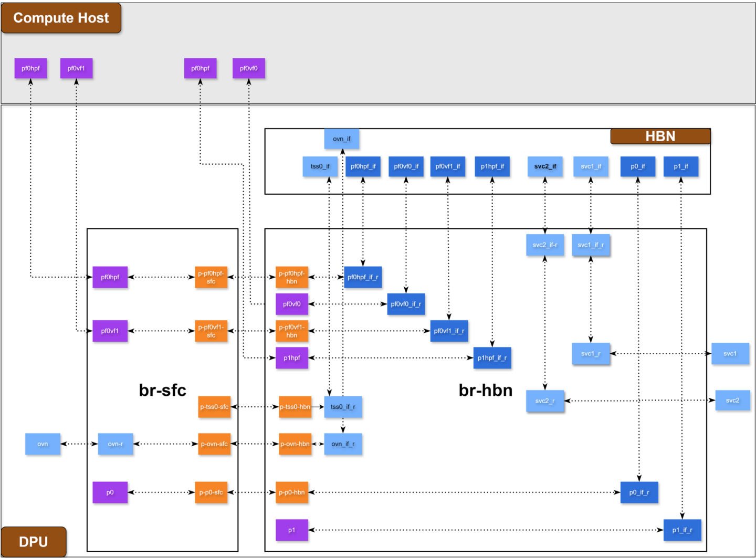
Task: Select the p0 node in br-sfc
Action: [110, 492]
